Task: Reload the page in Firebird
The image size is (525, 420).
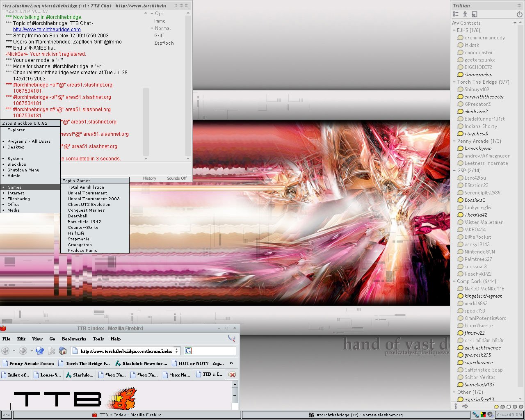Action: pyautogui.click(x=40, y=351)
